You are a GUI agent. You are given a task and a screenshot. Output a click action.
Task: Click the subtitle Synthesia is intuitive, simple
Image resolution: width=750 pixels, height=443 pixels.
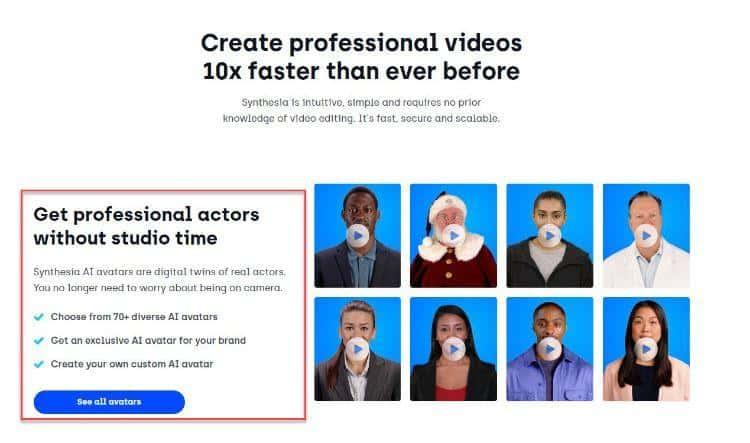(361, 111)
